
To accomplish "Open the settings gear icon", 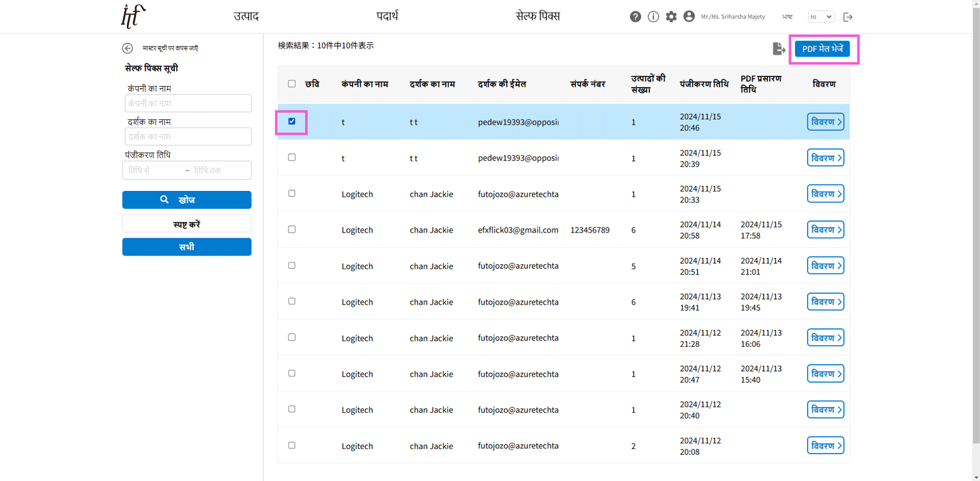I will click(671, 17).
